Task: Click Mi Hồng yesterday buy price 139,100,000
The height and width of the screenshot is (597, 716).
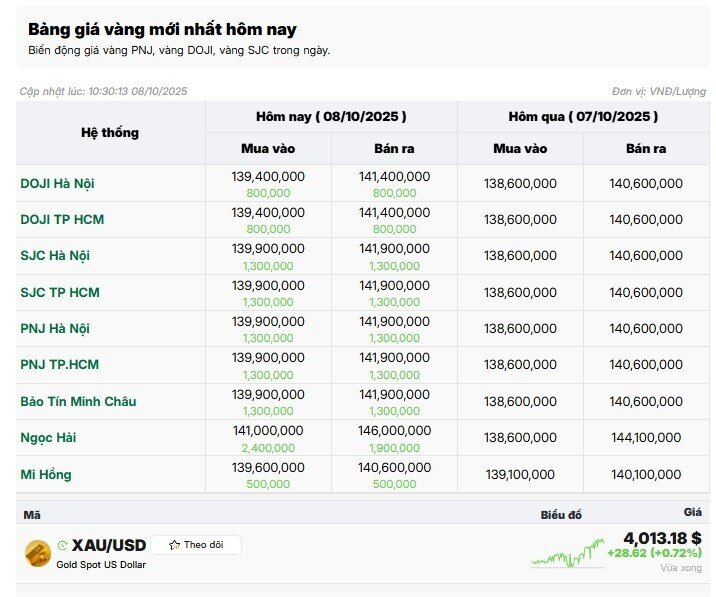Action: coord(520,475)
